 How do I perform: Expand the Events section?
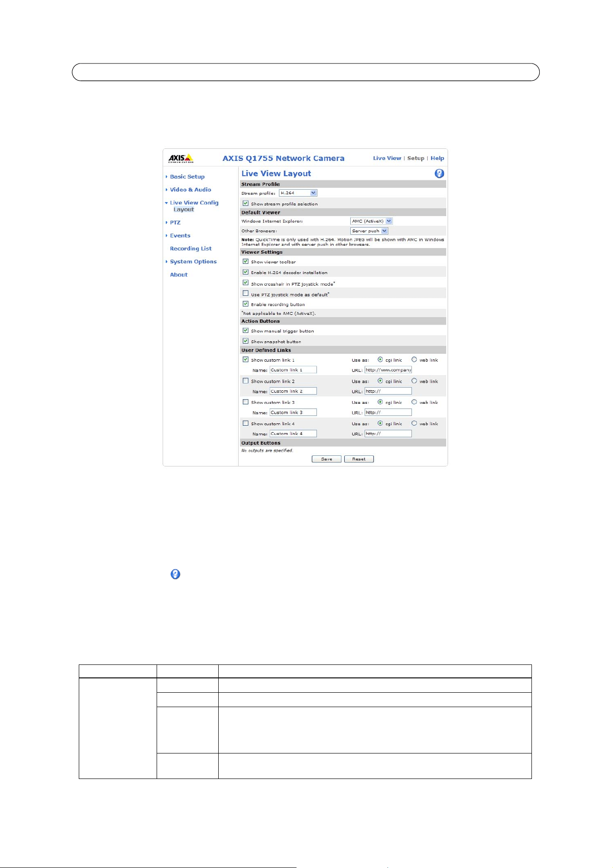[x=180, y=236]
